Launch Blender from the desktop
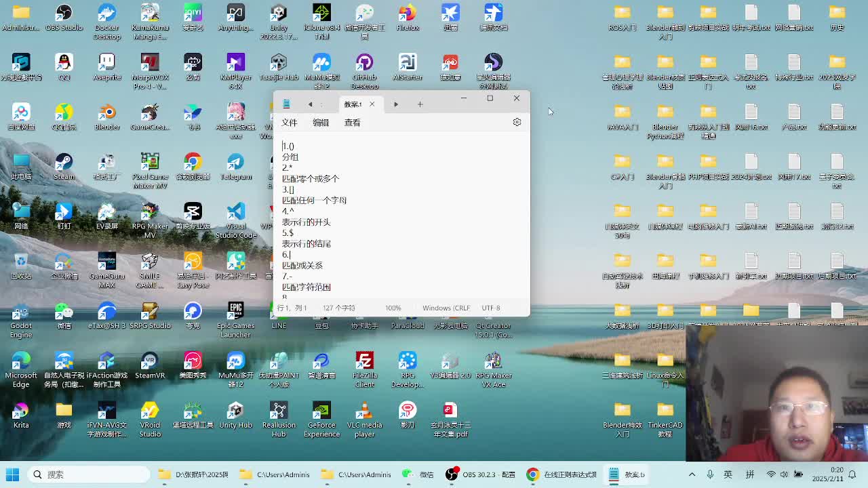The height and width of the screenshot is (488, 868). tap(106, 117)
